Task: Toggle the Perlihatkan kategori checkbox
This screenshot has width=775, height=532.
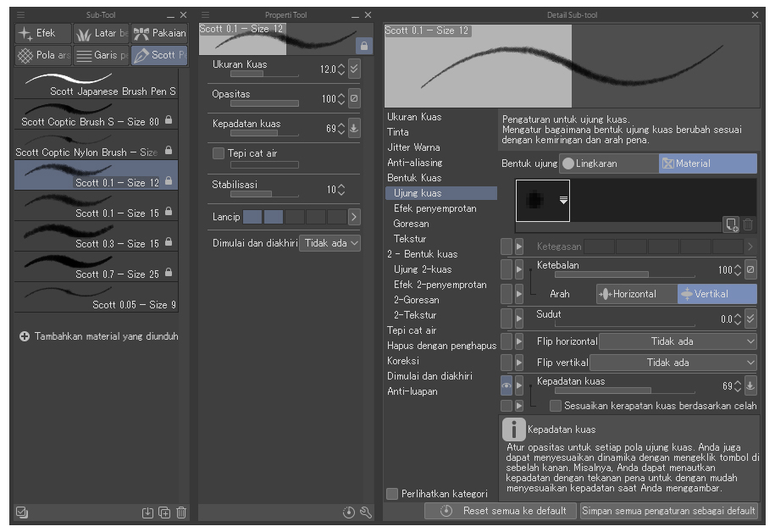Action: [392, 494]
